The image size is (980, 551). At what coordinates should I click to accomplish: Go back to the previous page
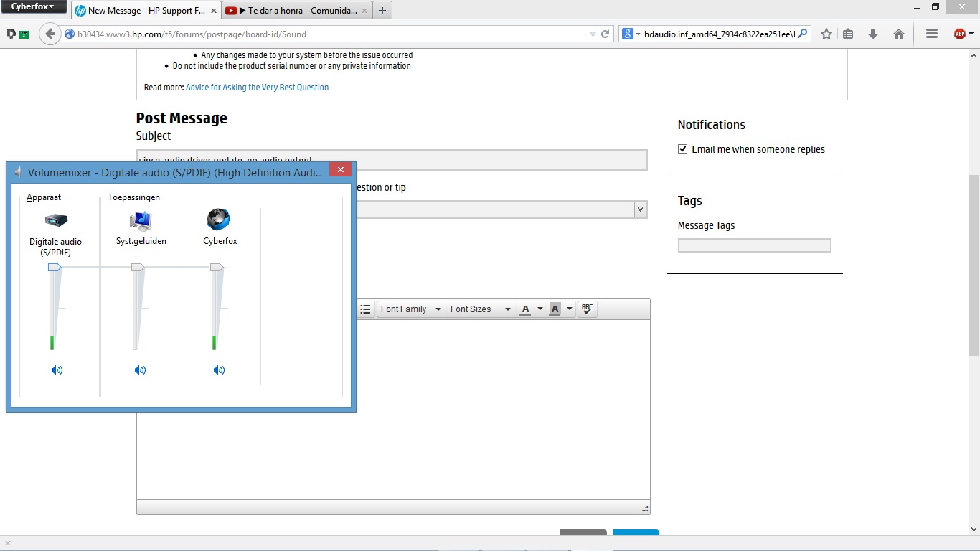click(x=50, y=34)
